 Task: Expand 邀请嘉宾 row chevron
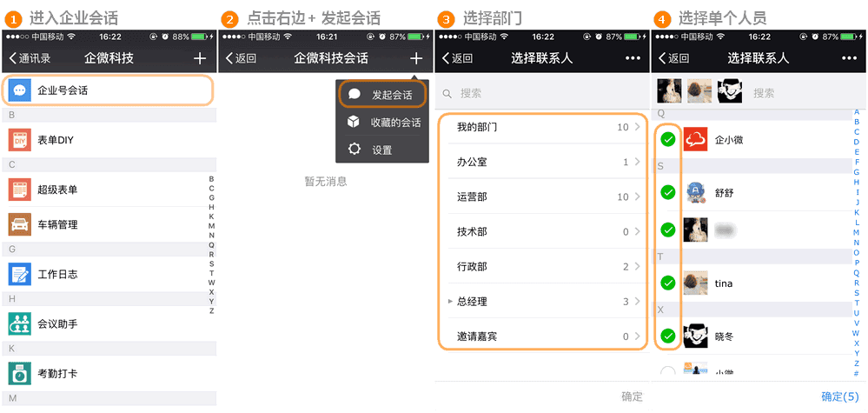(637, 336)
